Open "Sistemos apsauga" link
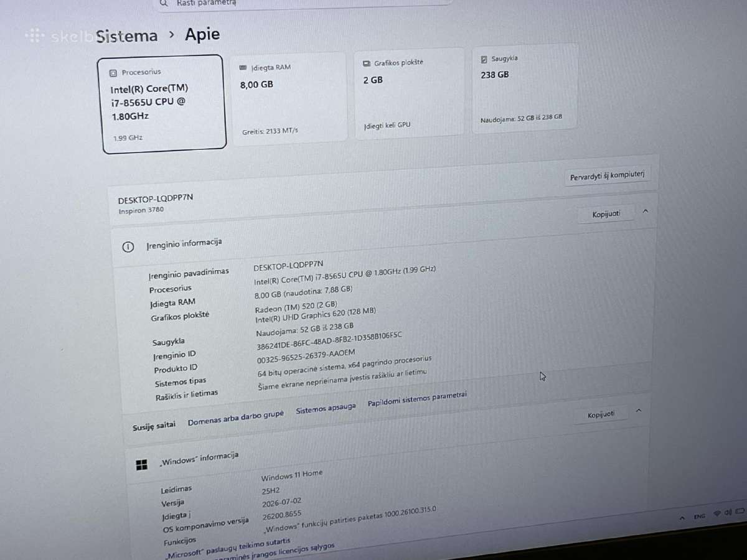 click(x=326, y=409)
